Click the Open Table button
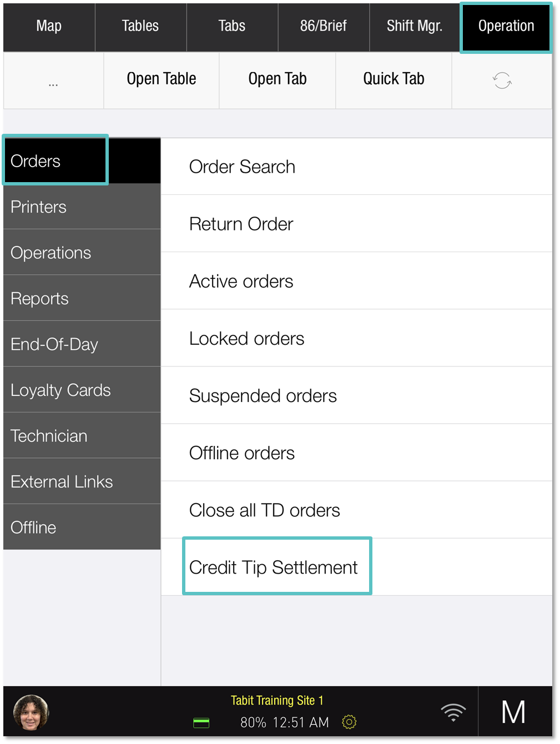 pos(162,79)
